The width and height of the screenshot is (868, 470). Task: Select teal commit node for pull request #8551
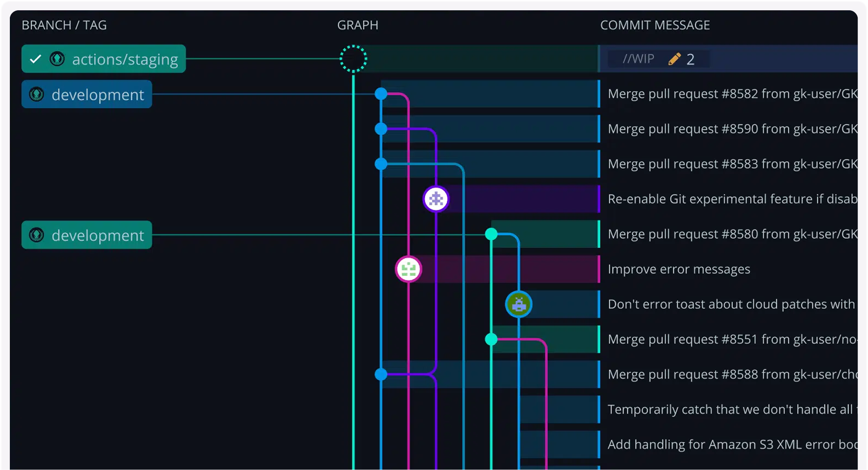(x=491, y=339)
